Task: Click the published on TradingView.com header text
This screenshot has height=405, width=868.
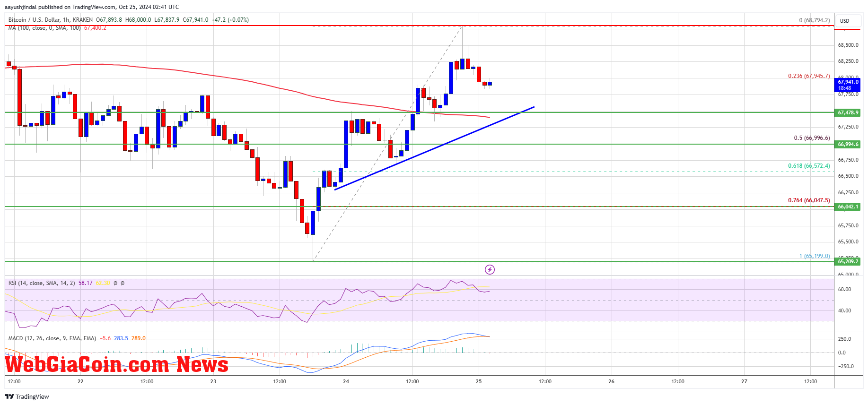Action: tap(92, 7)
